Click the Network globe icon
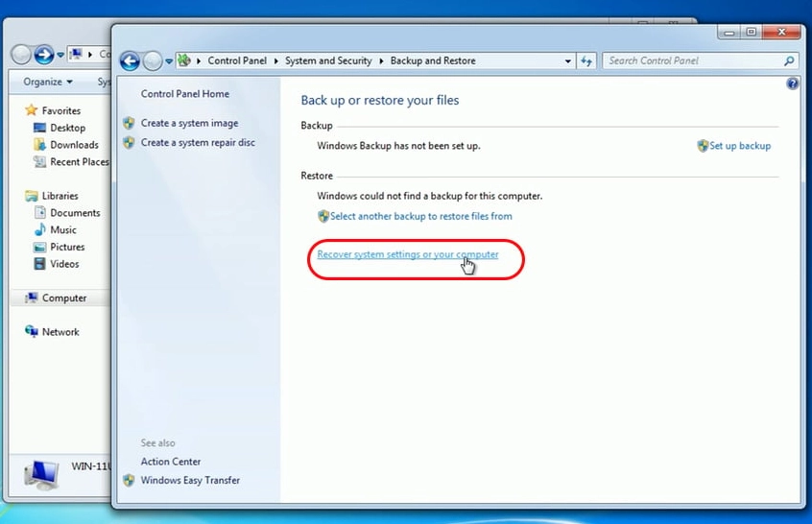Viewport: 812px width, 524px height. pos(32,331)
